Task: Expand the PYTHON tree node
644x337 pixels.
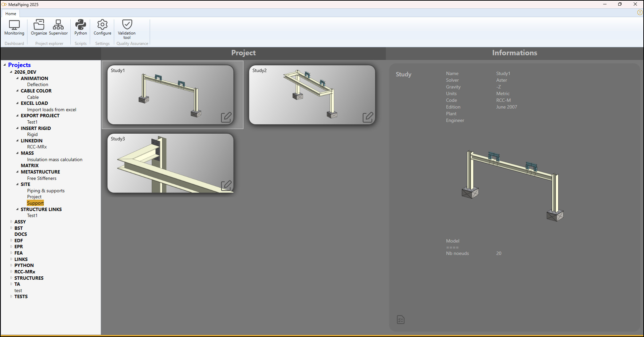Action: [11, 265]
